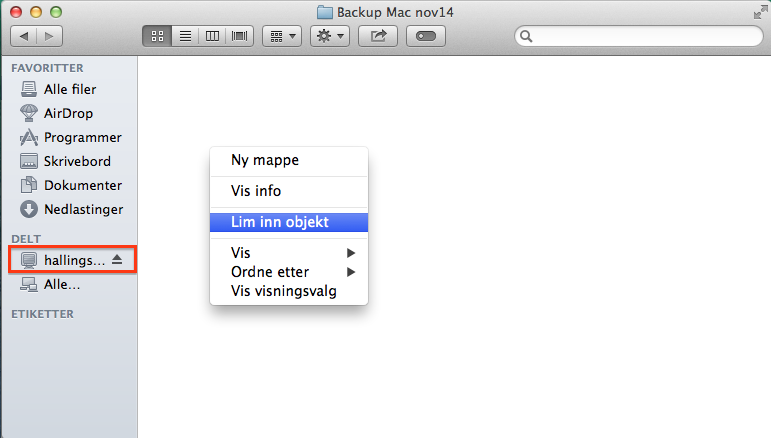771x438 pixels.
Task: Switch to list view in toolbar
Action: 184,35
